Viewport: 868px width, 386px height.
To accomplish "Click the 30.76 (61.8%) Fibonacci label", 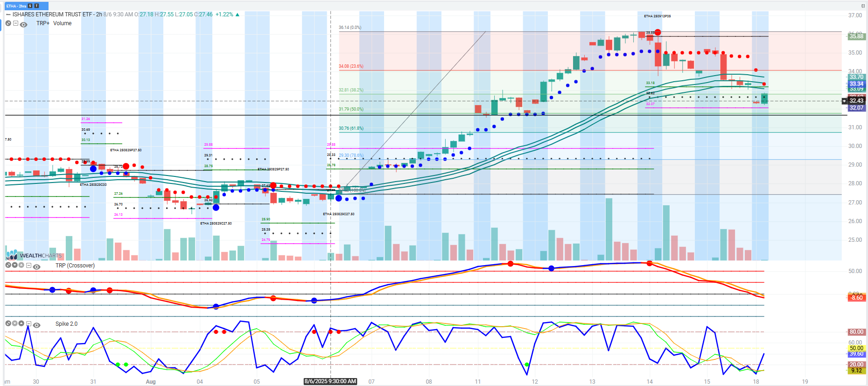I will pos(351,128).
